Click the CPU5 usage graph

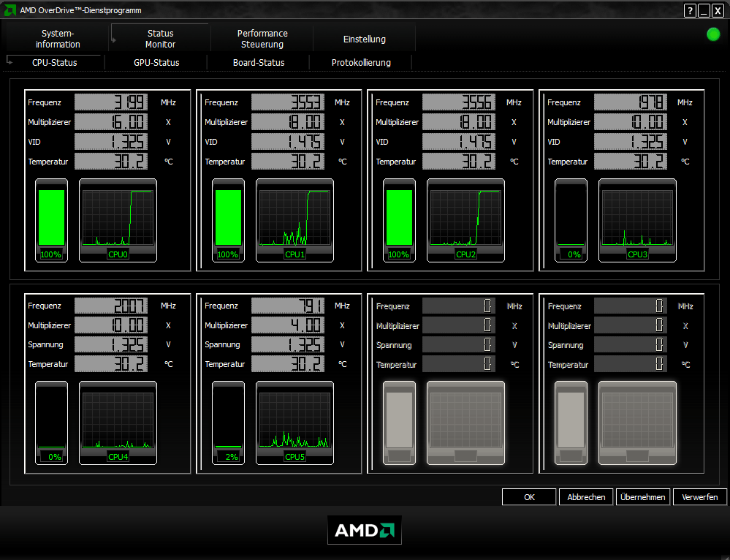tap(294, 423)
